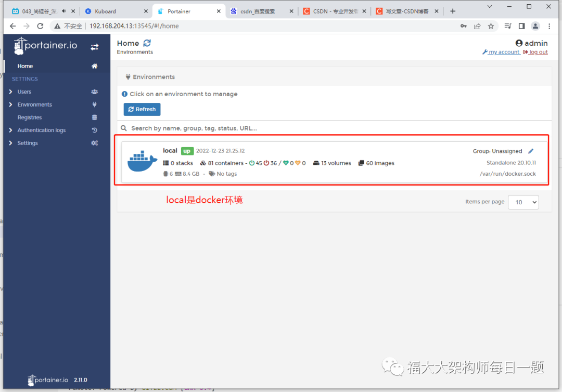The height and width of the screenshot is (392, 562).
Task: Open the browser three-dot menu
Action: pyautogui.click(x=550, y=26)
